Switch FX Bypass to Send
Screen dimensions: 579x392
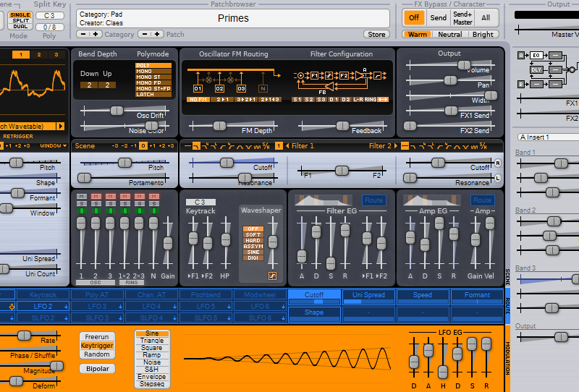point(438,17)
